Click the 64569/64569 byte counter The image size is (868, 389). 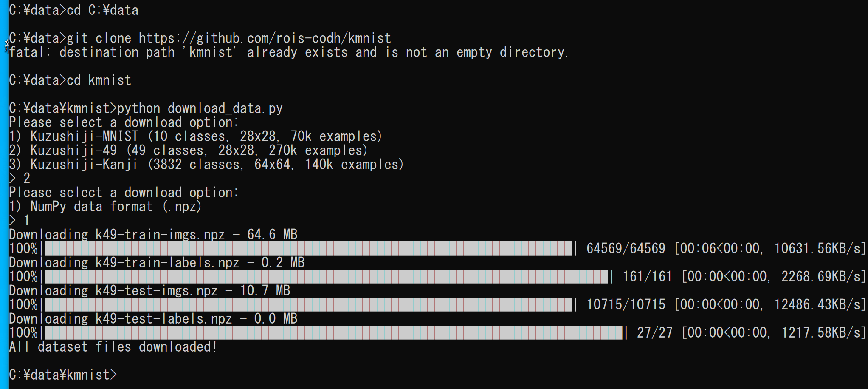[x=626, y=248]
